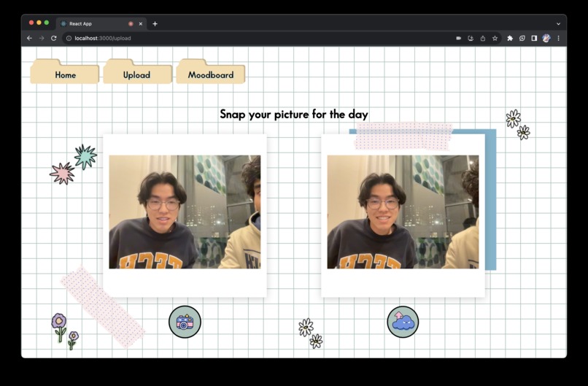The width and height of the screenshot is (588, 386).
Task: Open the Chrome three-dot menu
Action: (558, 38)
